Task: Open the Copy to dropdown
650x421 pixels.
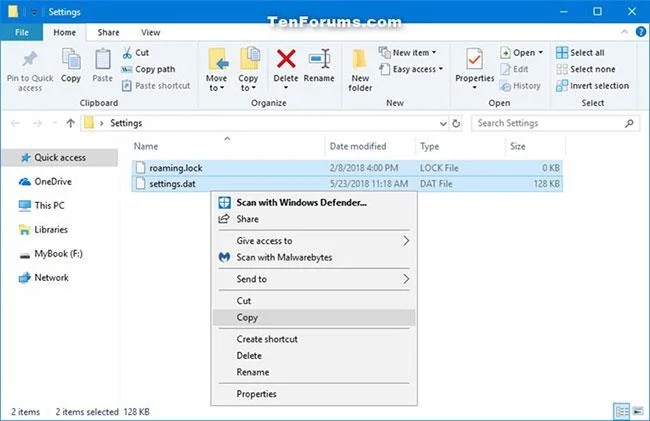Action: 248,70
